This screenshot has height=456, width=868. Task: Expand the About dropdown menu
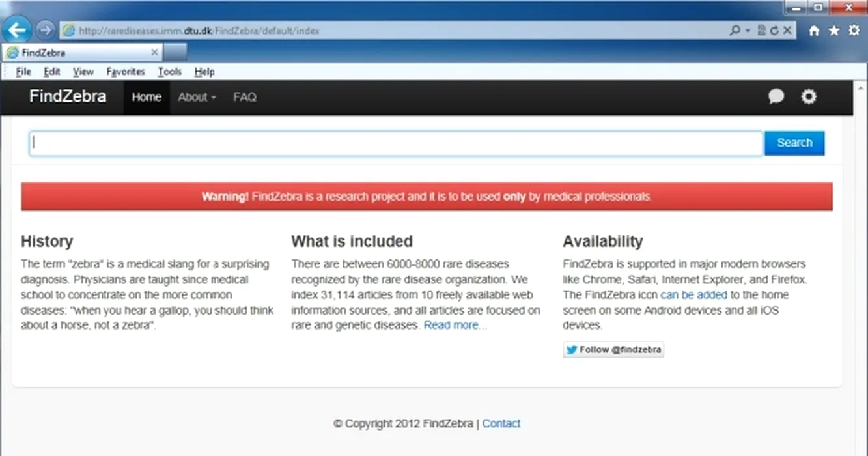point(197,97)
